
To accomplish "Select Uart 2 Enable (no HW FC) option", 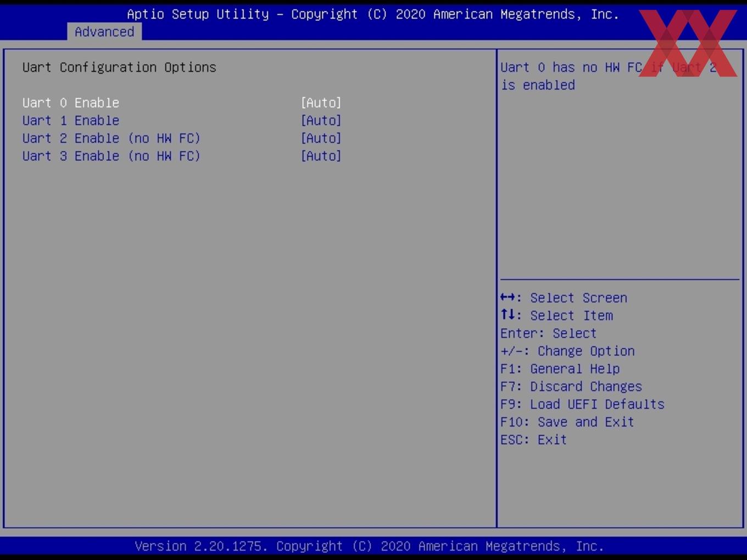I will tap(112, 138).
